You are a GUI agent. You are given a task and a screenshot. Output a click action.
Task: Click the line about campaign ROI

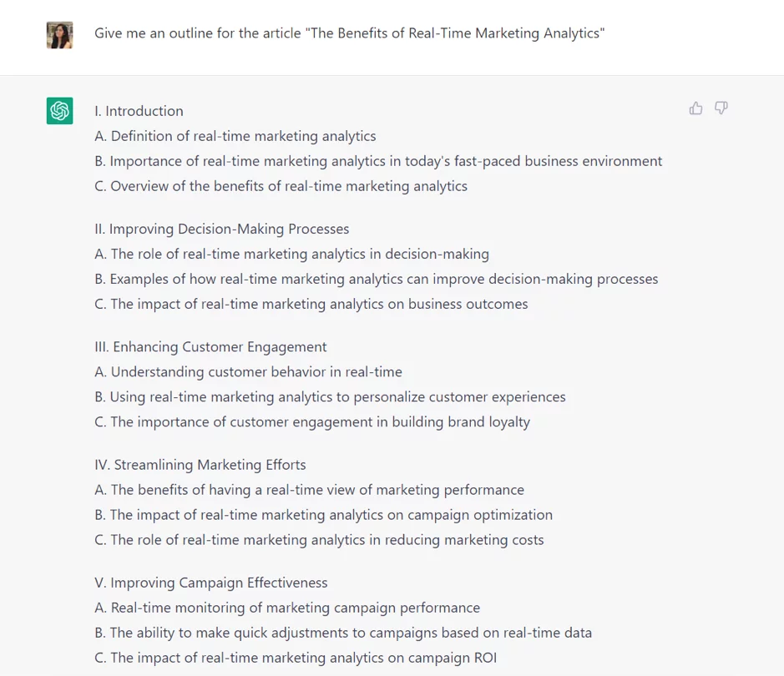coord(296,658)
